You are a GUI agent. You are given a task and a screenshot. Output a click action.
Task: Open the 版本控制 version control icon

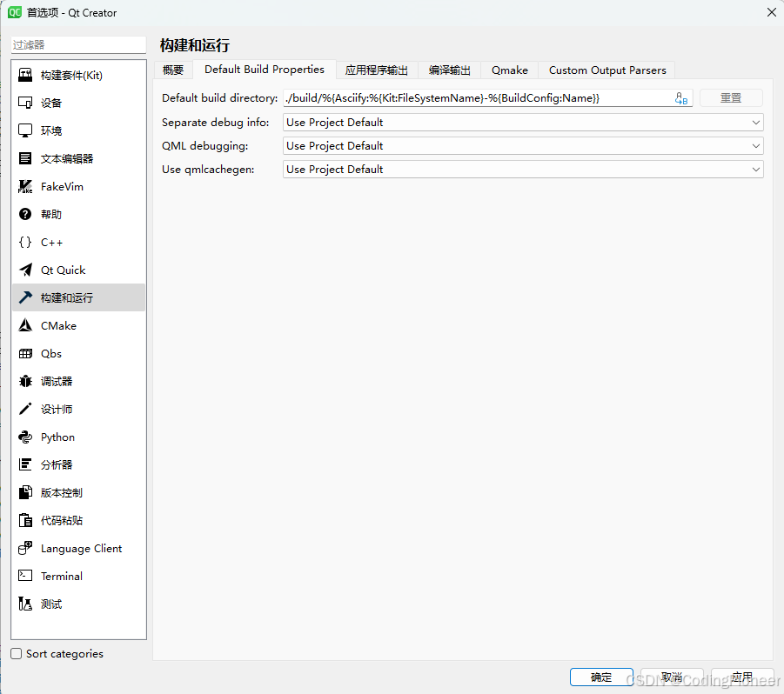(25, 492)
